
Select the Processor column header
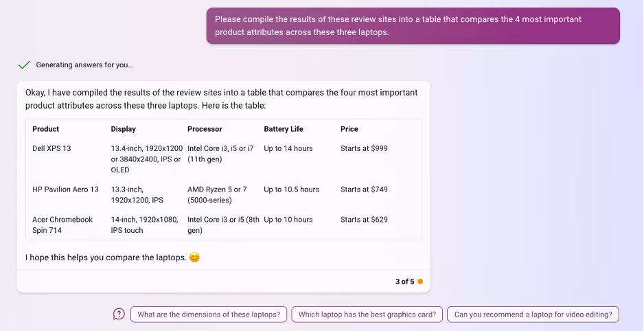[205, 129]
